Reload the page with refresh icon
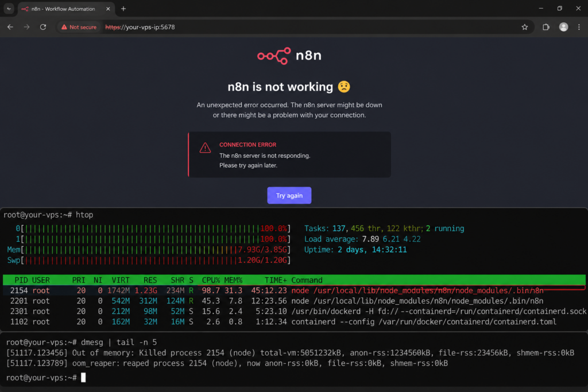This screenshot has height=392, width=588. point(43,27)
